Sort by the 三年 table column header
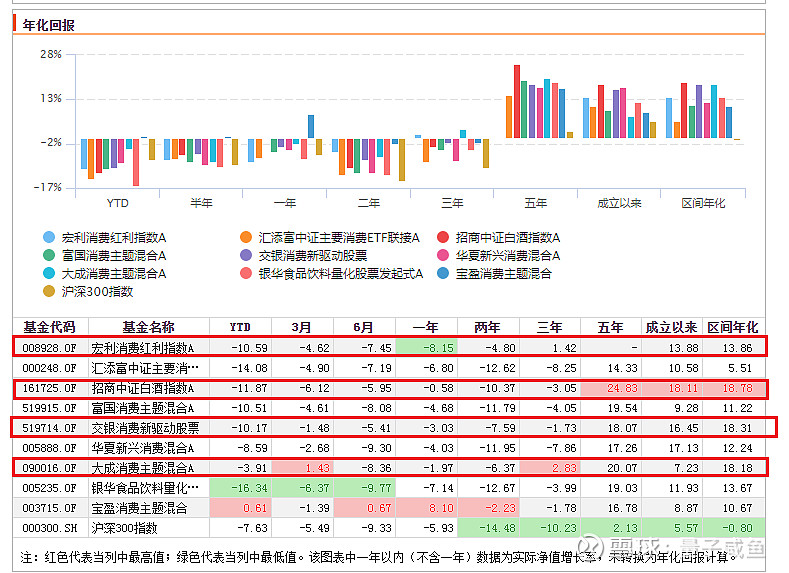 tap(549, 328)
